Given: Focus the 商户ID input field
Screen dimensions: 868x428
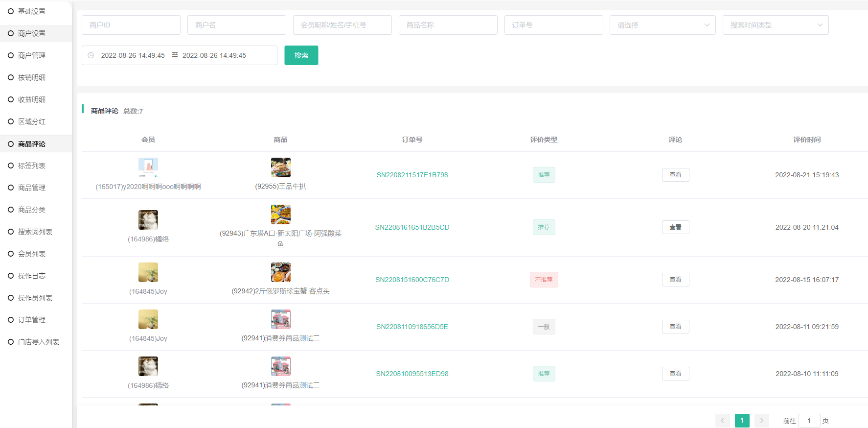Looking at the screenshot, I should 131,25.
